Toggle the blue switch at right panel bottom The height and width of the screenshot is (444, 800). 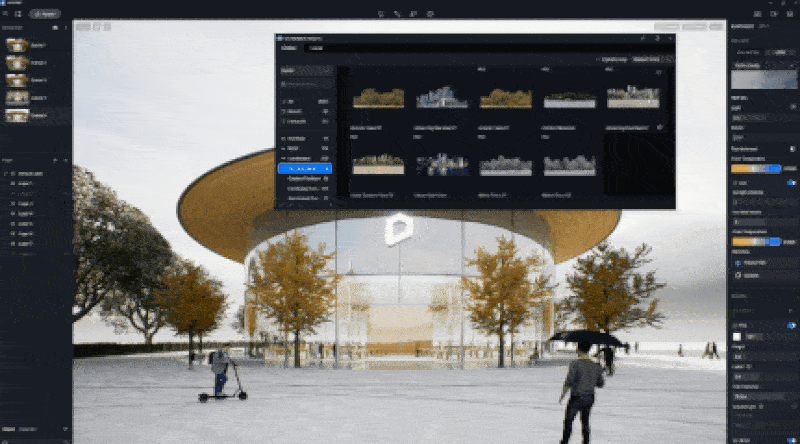point(791,440)
